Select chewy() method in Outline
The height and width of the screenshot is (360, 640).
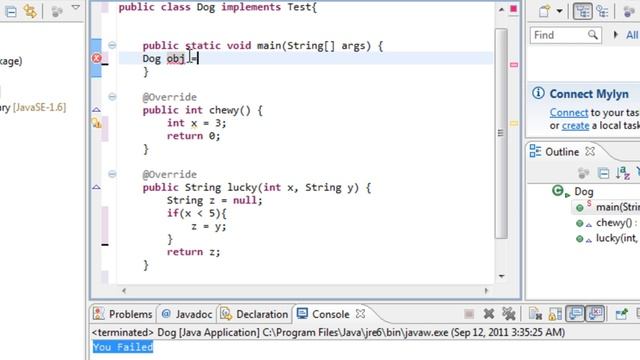617,222
